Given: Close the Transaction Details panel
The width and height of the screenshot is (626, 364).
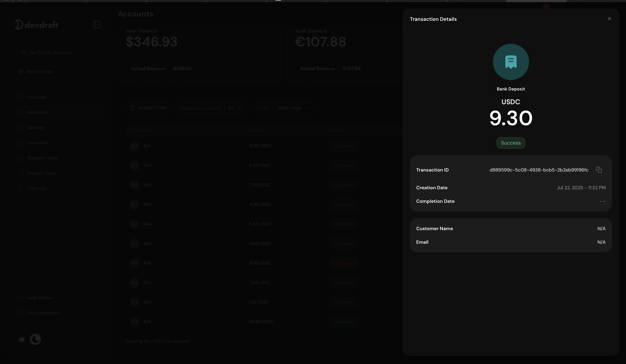Looking at the screenshot, I should point(609,19).
